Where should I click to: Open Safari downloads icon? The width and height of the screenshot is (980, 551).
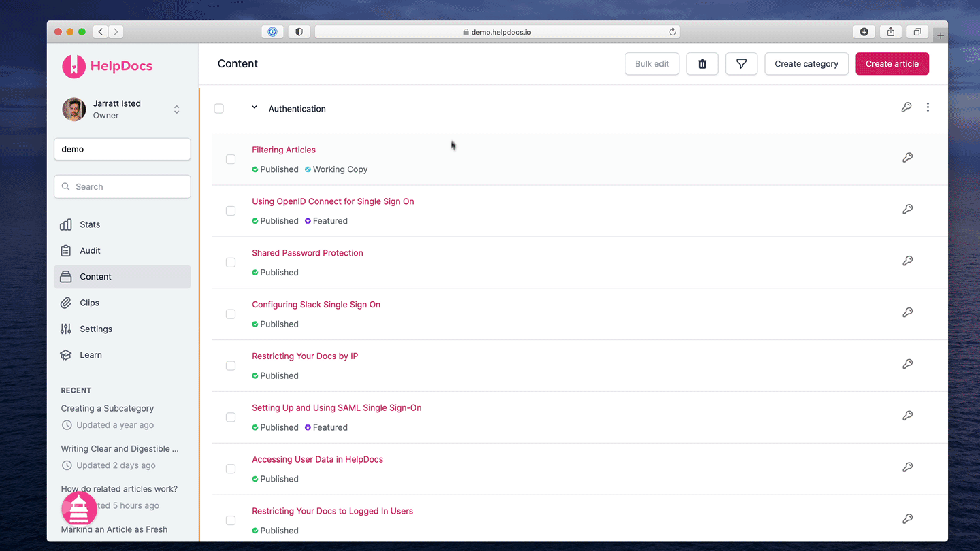(x=864, y=32)
